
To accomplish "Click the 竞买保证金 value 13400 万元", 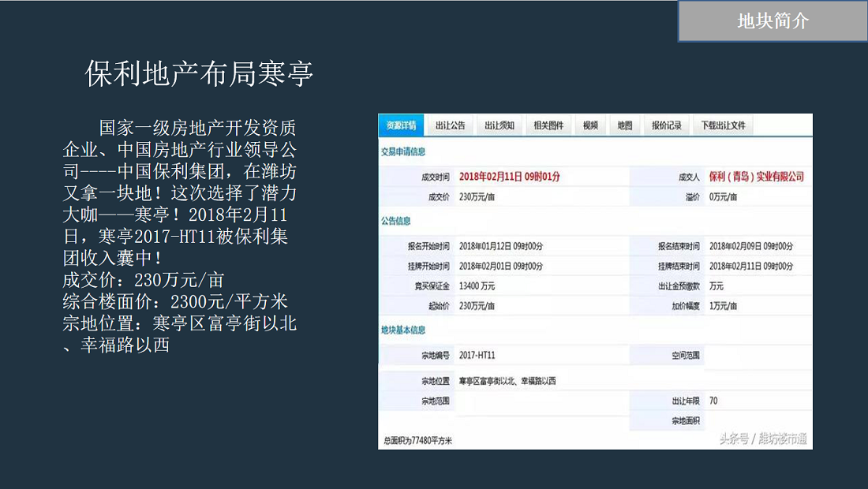I will tap(477, 286).
